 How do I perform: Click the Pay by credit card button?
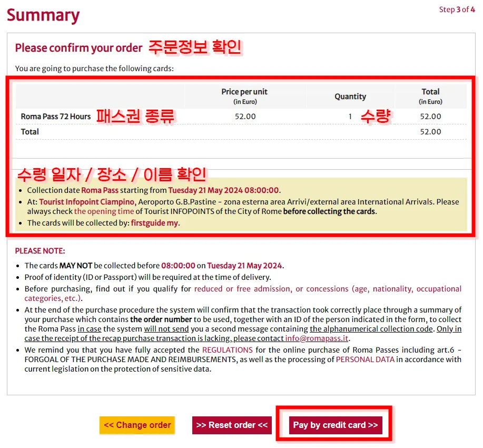335,425
